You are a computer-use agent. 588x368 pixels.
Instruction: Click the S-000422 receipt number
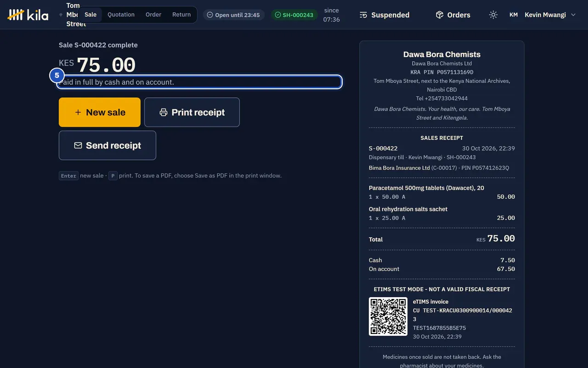coord(383,149)
